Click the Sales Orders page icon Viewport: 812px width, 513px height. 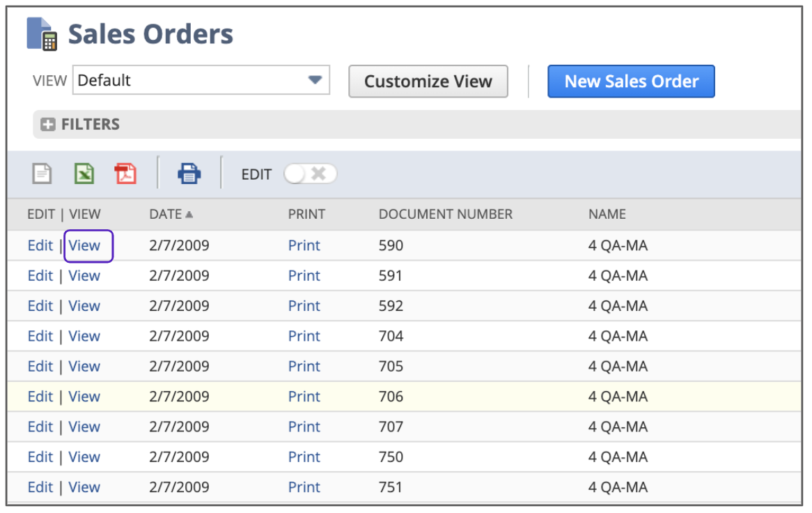point(42,34)
